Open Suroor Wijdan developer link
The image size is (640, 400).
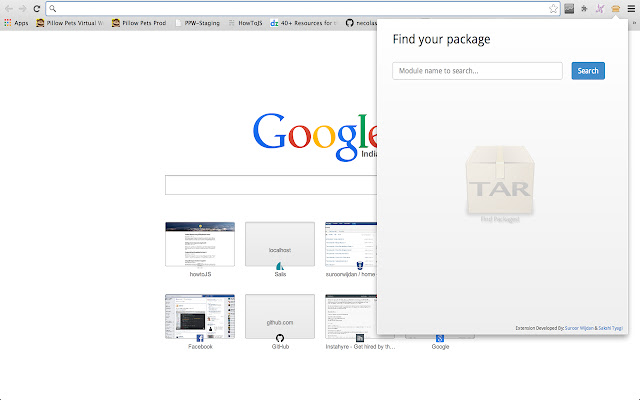579,328
